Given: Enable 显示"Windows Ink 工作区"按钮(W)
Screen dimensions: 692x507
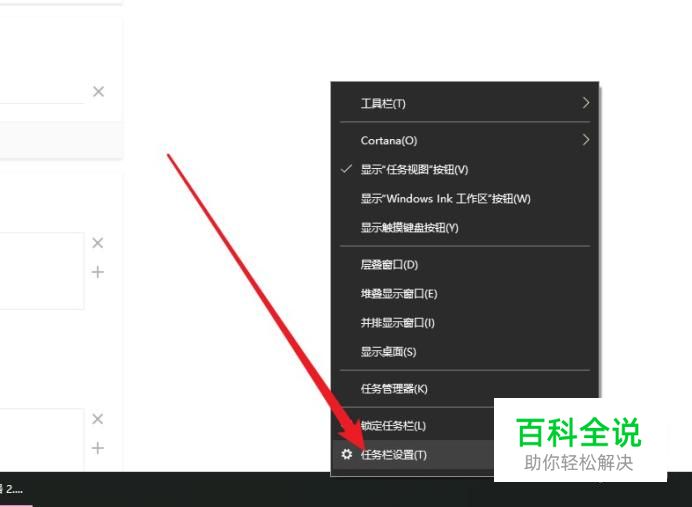Looking at the screenshot, I should pyautogui.click(x=464, y=199).
